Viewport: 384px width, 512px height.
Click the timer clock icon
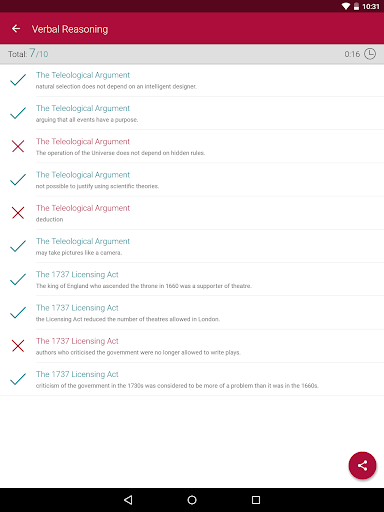(x=370, y=54)
